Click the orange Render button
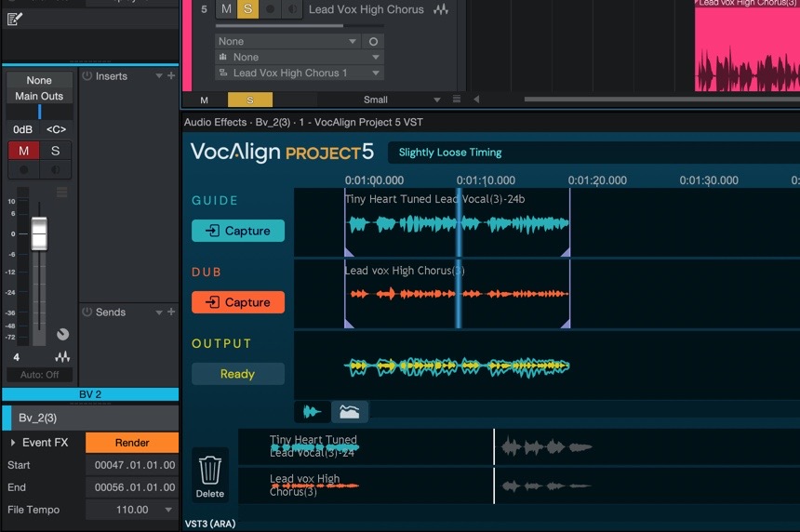This screenshot has width=800, height=532. 132,443
